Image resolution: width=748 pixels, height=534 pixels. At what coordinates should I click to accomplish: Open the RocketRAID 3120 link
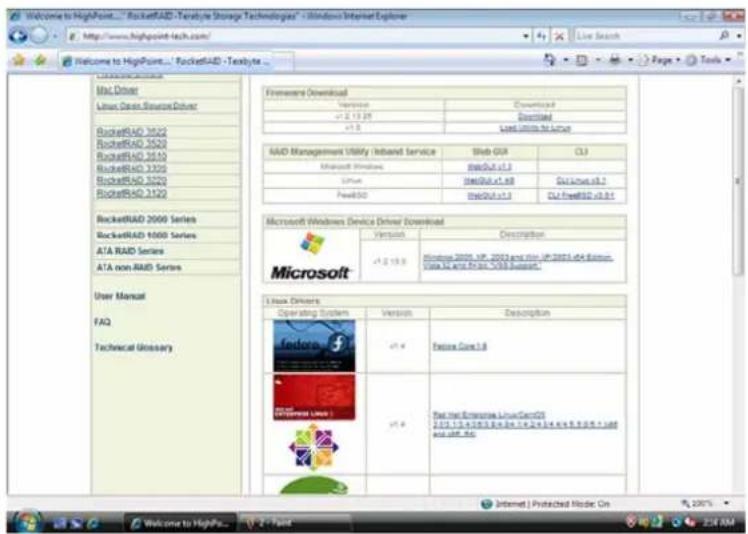131,193
